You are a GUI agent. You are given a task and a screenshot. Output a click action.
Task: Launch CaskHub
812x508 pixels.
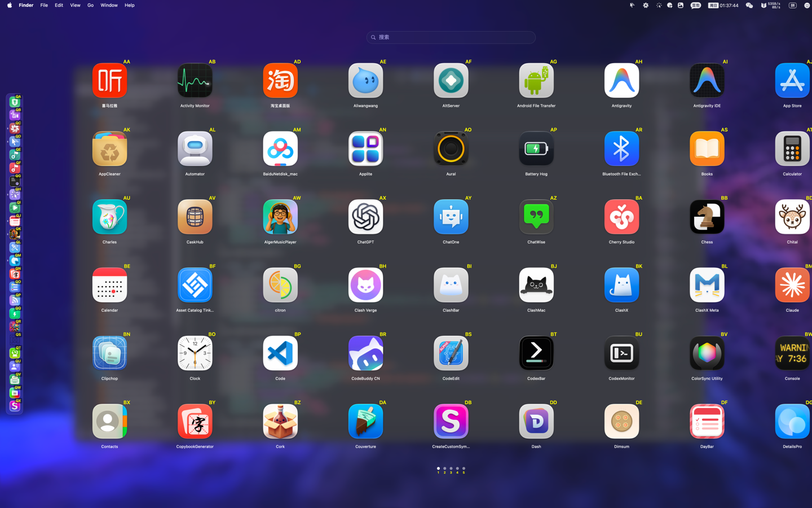[195, 217]
